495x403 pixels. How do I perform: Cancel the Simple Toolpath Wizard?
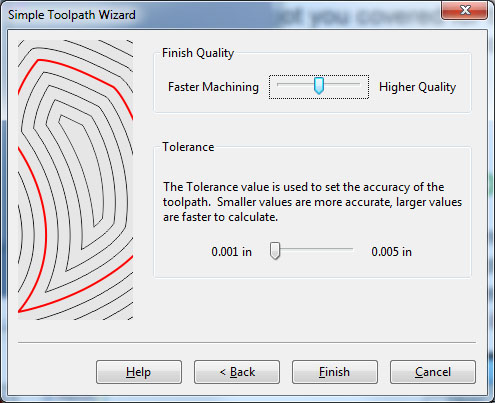click(x=433, y=372)
